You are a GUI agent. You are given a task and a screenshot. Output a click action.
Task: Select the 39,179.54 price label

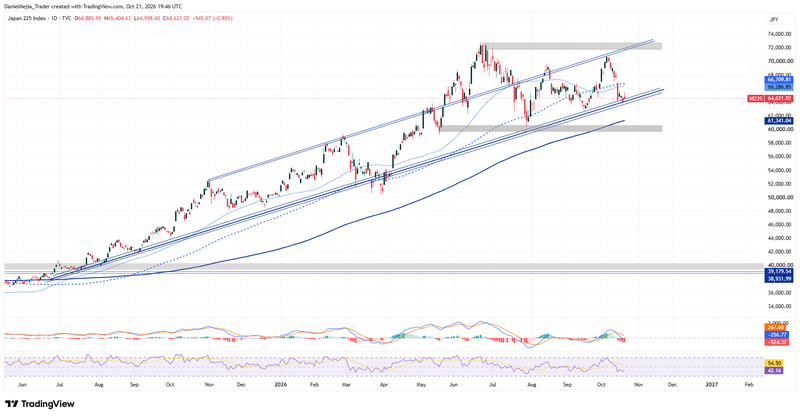[x=779, y=272]
